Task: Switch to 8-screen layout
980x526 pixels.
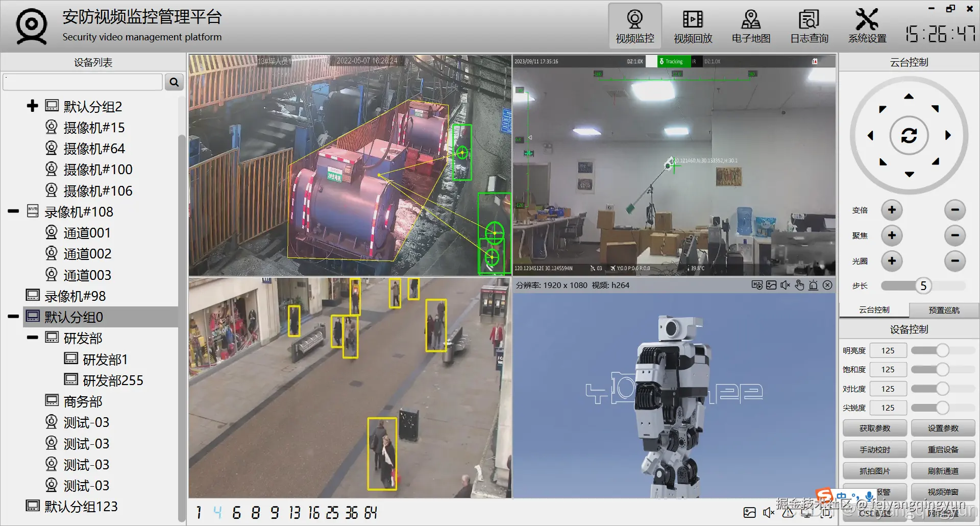Action: pos(256,512)
